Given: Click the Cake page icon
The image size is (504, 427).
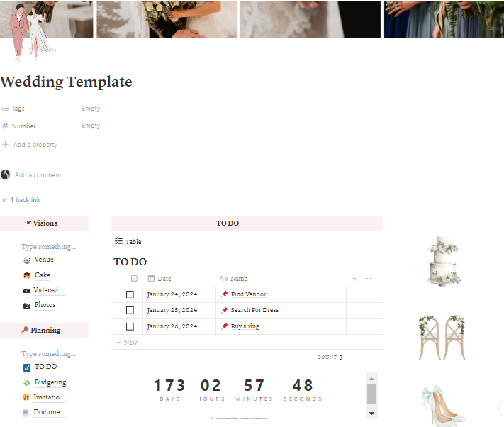Looking at the screenshot, I should (27, 275).
